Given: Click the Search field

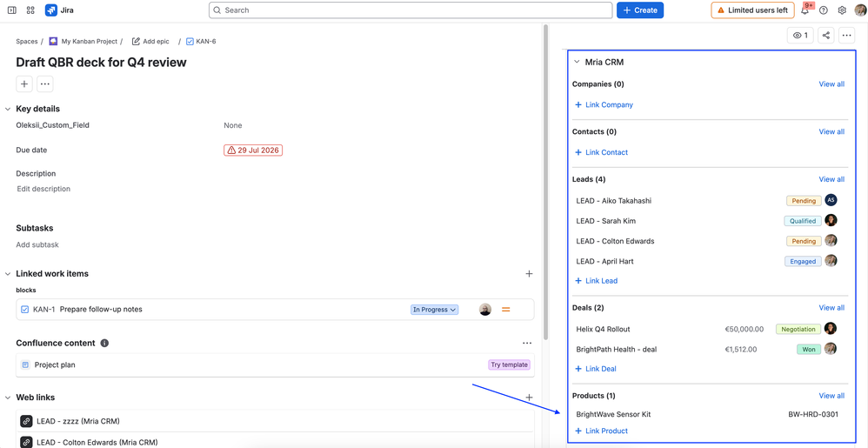Looking at the screenshot, I should (411, 10).
